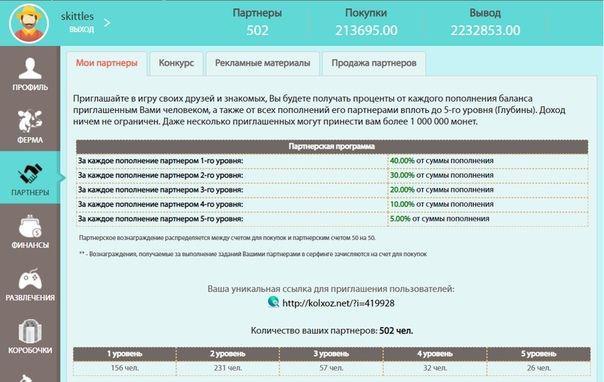Open Рекламные материалы tab
The height and width of the screenshot is (382, 604).
(263, 63)
